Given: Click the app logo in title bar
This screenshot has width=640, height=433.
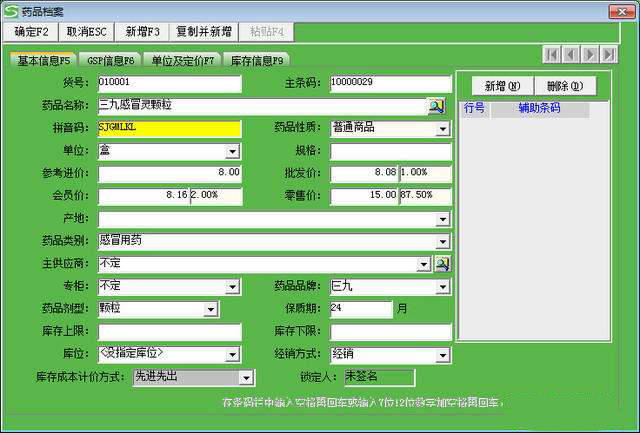Looking at the screenshot, I should (11, 11).
